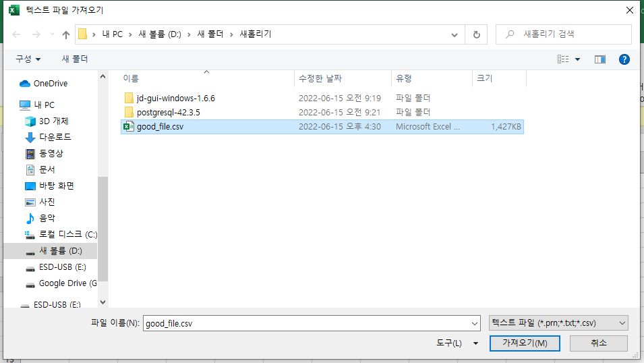Open 문서 folder in sidebar
This screenshot has height=363, width=644.
click(x=40, y=169)
